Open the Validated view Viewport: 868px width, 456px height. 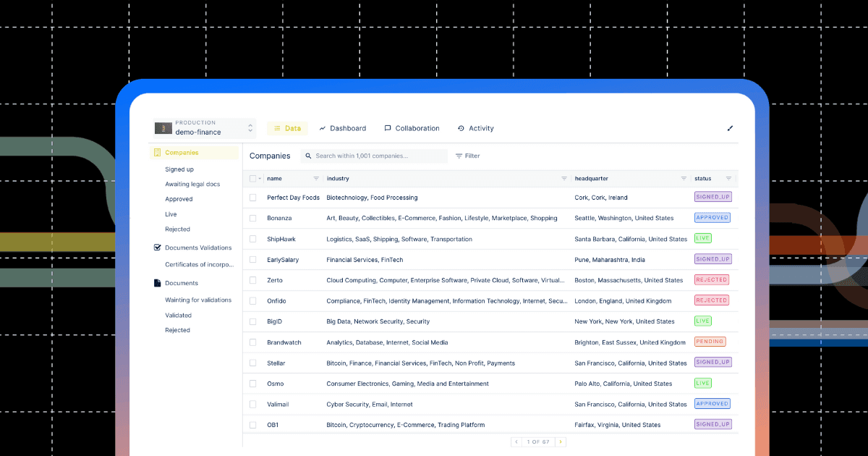[178, 315]
